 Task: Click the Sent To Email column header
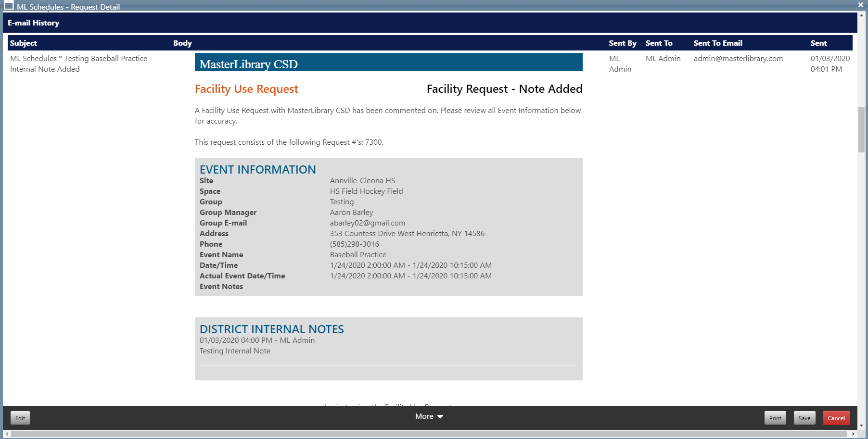coord(718,43)
